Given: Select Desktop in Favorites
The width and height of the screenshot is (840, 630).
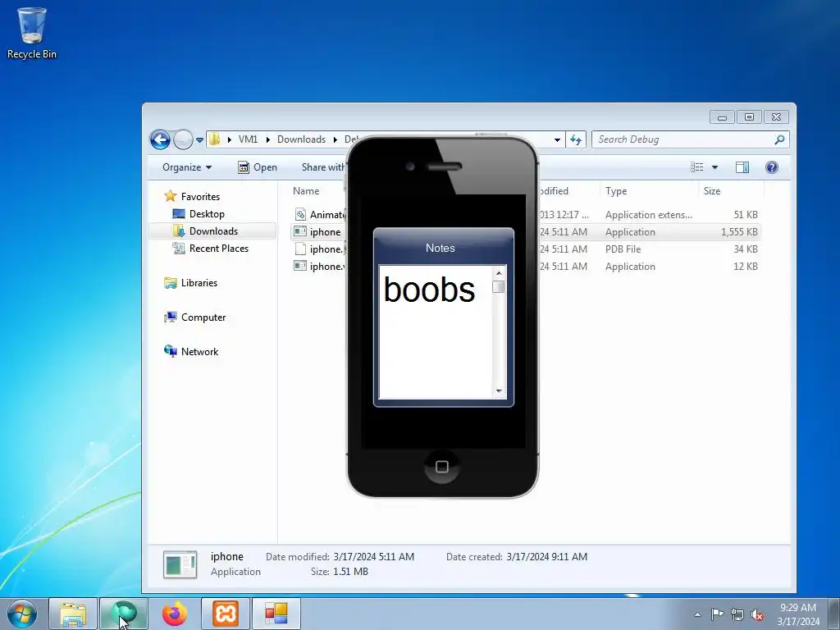Looking at the screenshot, I should point(206,214).
